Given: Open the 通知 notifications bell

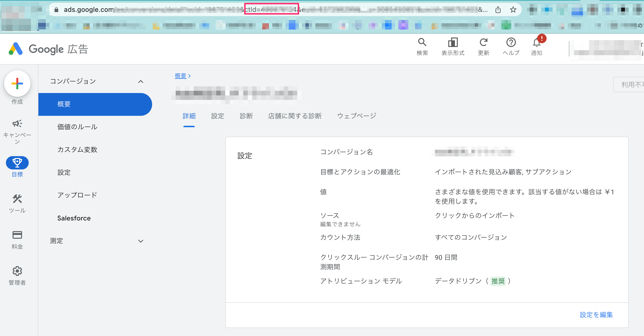Looking at the screenshot, I should point(536,42).
